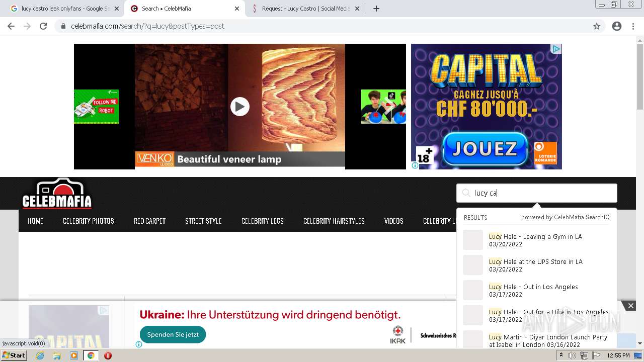The height and width of the screenshot is (362, 644).
Task: Open the Follow Me Robot video thumbnail
Action: click(x=96, y=107)
